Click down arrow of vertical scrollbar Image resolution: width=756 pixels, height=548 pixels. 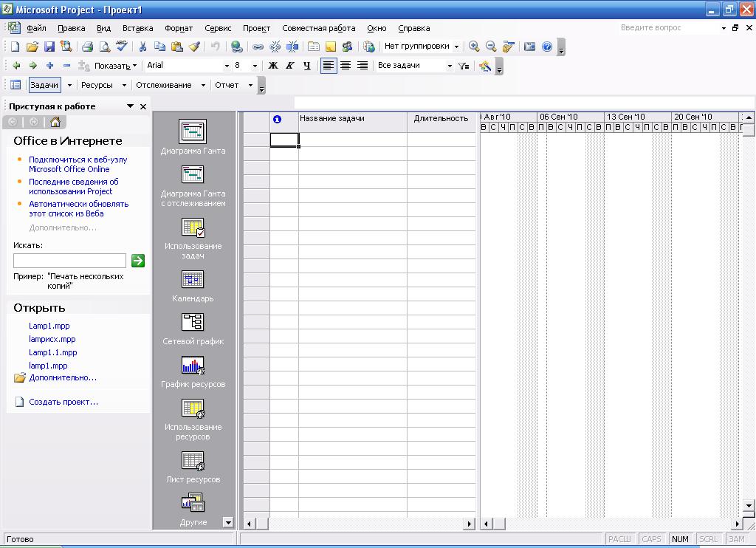click(748, 505)
